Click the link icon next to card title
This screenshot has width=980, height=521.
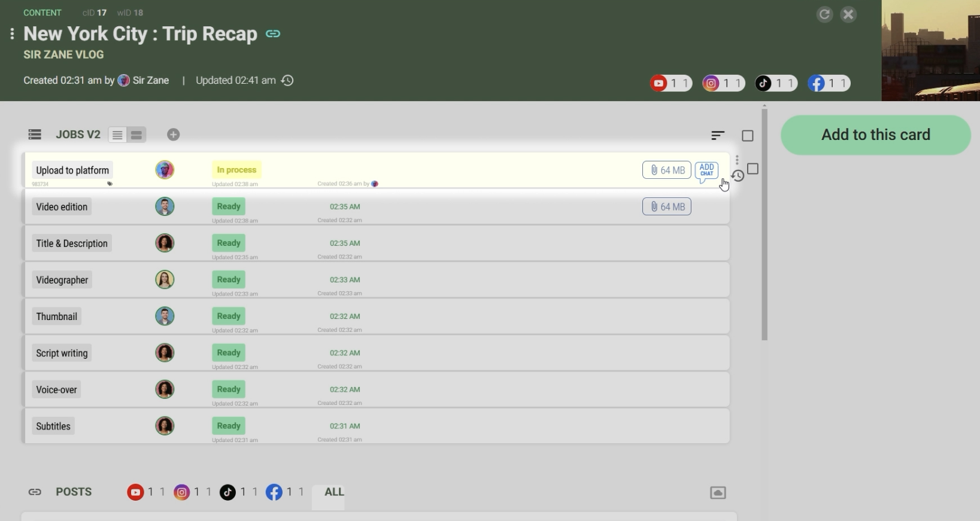(273, 34)
